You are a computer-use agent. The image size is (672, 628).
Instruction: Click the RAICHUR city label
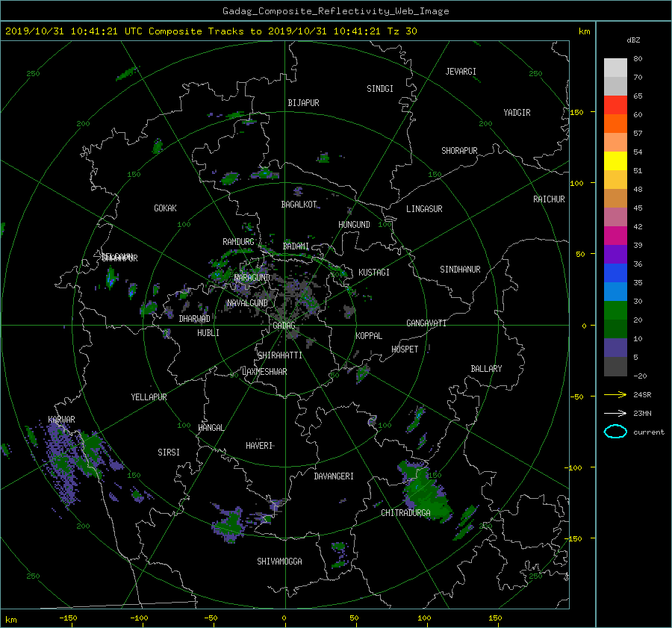click(549, 199)
